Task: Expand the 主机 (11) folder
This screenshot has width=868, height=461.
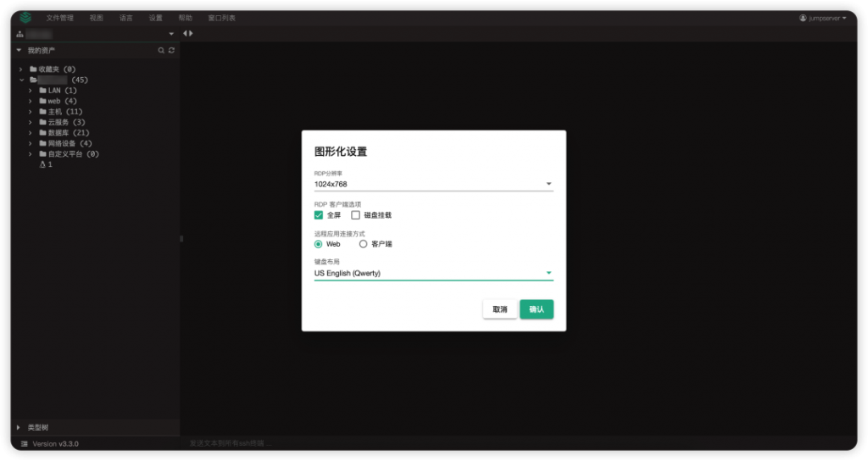Action: 31,112
